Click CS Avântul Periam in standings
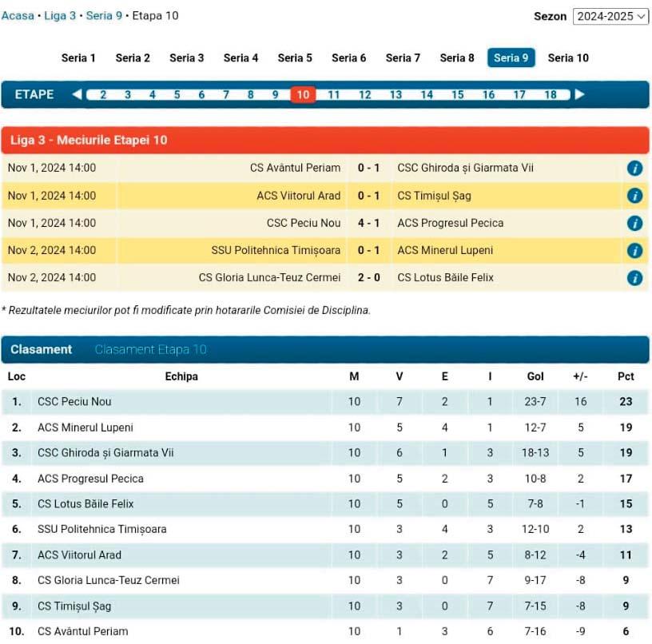Image resolution: width=652 pixels, height=644 pixels. pyautogui.click(x=83, y=631)
